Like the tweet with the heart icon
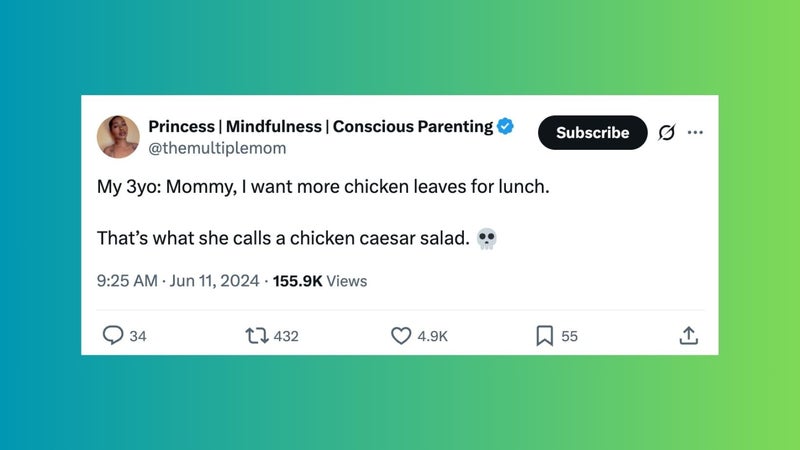The height and width of the screenshot is (450, 800). click(x=401, y=336)
